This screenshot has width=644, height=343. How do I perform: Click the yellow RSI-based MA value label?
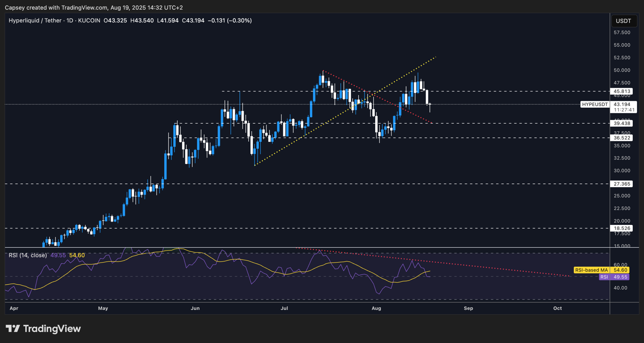pos(601,270)
